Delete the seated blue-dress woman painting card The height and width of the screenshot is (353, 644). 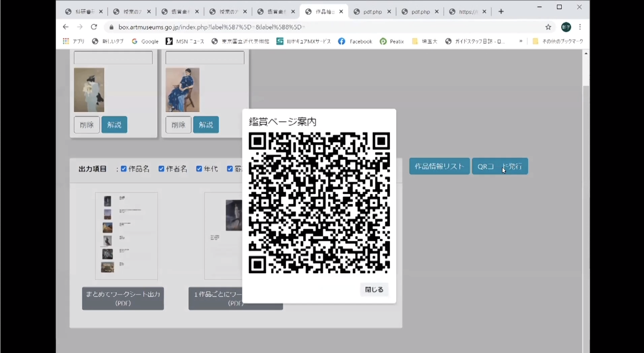pos(178,125)
